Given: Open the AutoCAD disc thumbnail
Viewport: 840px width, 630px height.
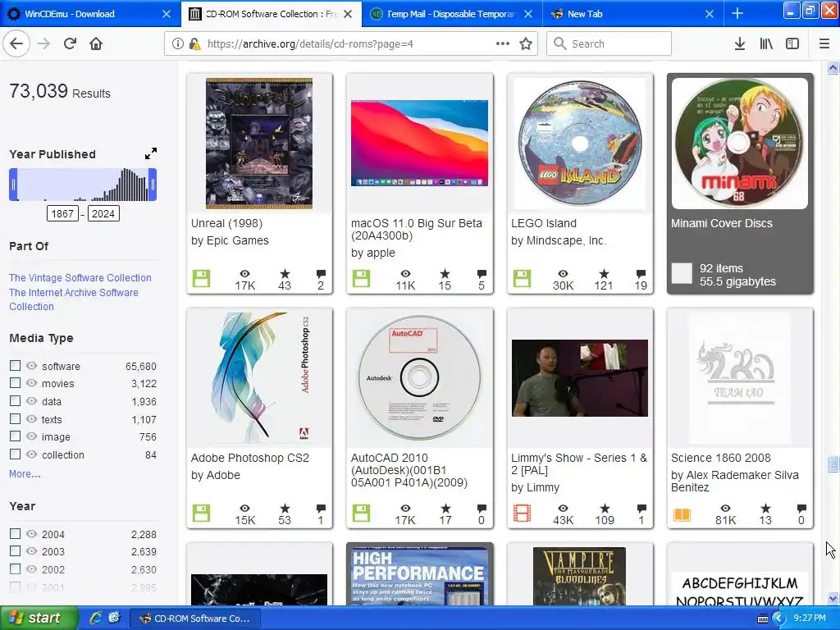Looking at the screenshot, I should 419,378.
